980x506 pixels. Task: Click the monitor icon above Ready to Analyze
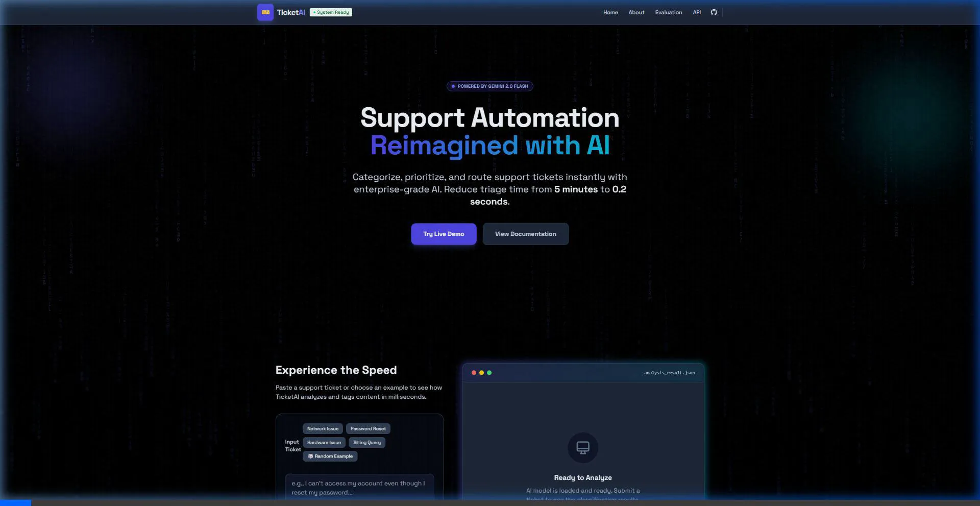click(583, 447)
